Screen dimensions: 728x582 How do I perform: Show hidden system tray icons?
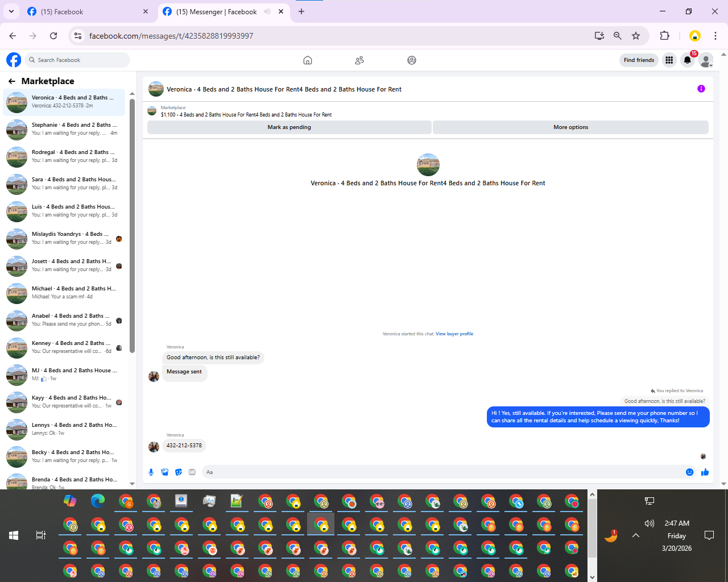point(636,535)
